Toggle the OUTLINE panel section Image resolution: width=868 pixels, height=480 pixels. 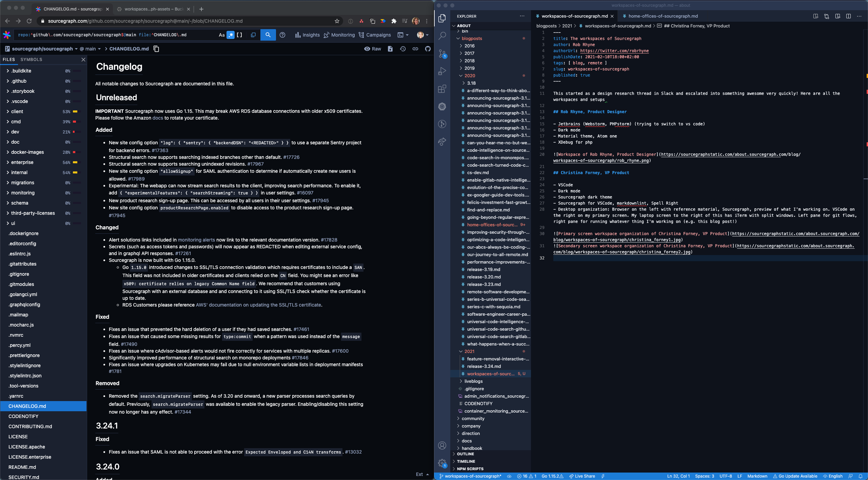[x=465, y=454]
